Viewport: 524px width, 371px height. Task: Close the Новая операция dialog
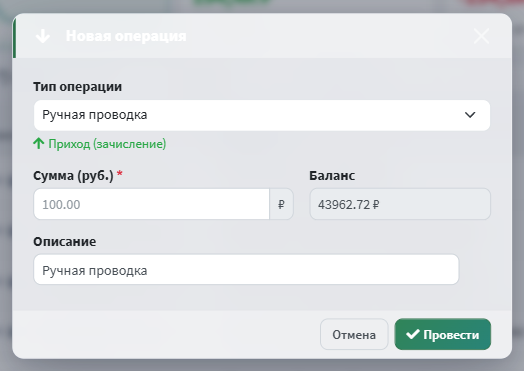pos(481,36)
